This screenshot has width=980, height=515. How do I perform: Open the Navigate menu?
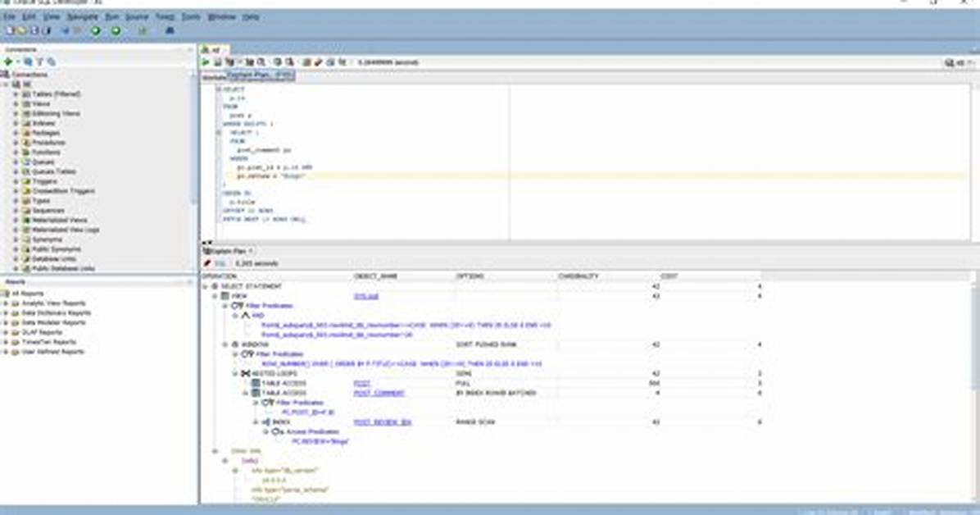82,17
